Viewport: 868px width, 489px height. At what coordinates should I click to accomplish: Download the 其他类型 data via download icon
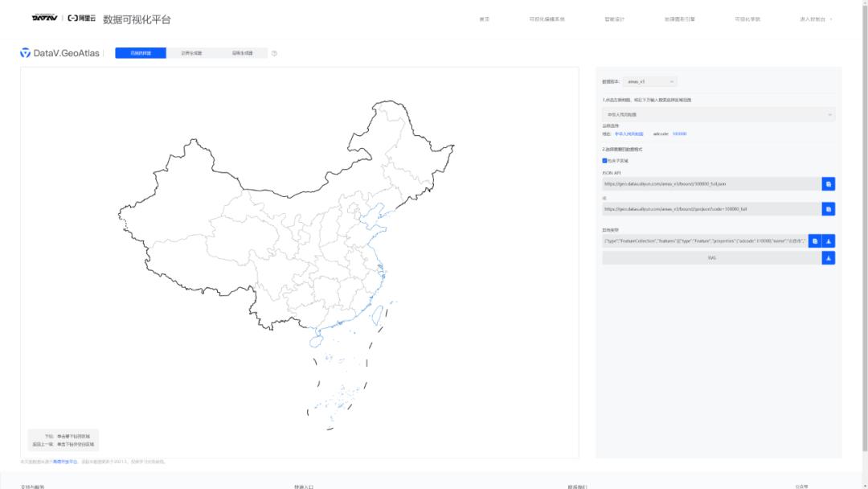pos(828,240)
